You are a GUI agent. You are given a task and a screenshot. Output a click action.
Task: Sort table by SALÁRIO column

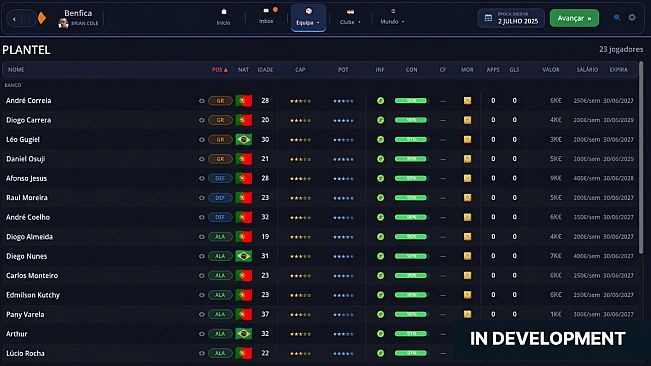tap(587, 70)
